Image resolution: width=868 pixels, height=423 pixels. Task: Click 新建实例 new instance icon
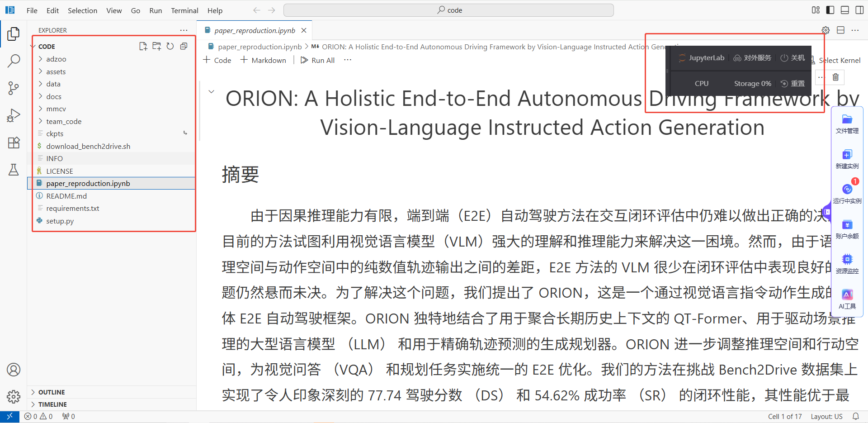pyautogui.click(x=847, y=159)
